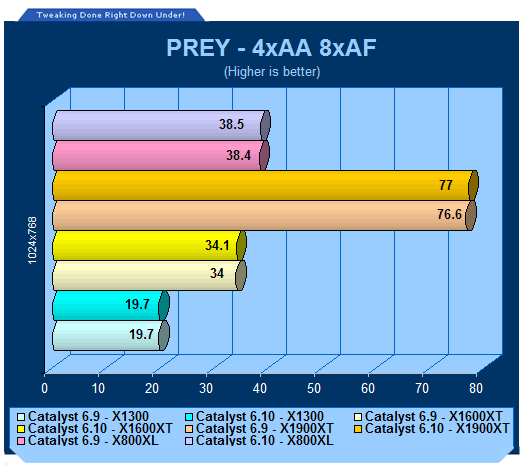Select the cyan bar labeled 19.7
Screen dimensions: 529x469
[x=111, y=306]
